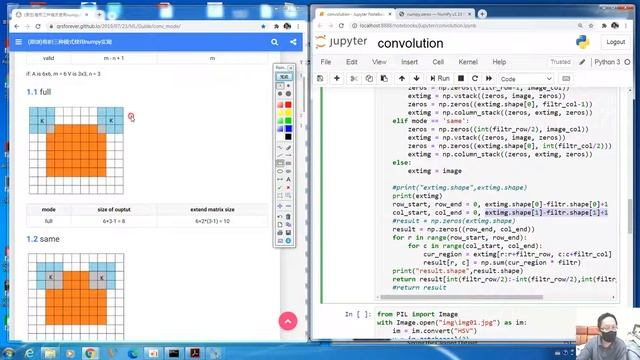The width and height of the screenshot is (640, 360).
Task: Click the share icon on the blog header
Action: point(293,42)
